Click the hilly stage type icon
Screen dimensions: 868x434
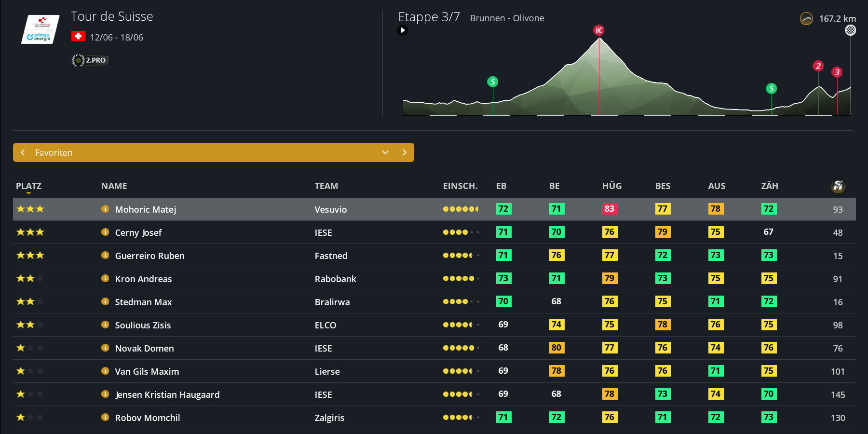[806, 19]
